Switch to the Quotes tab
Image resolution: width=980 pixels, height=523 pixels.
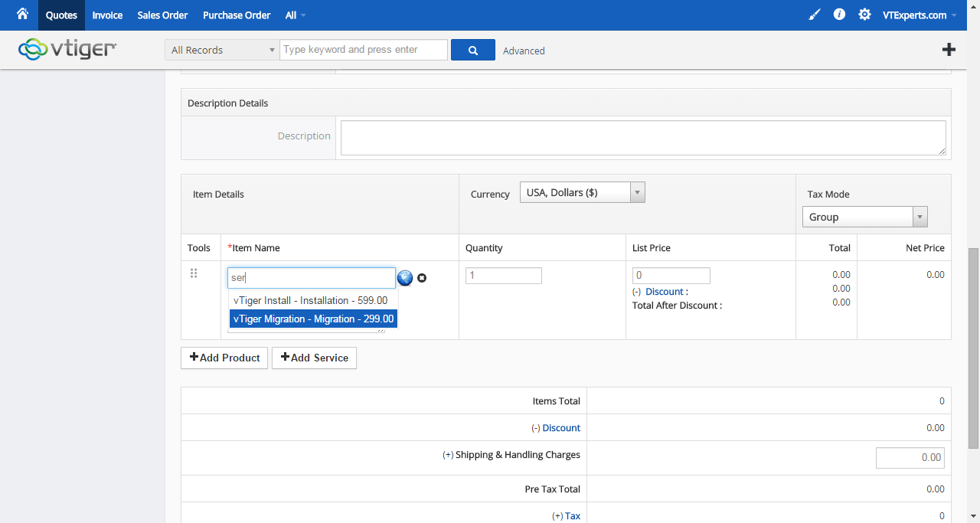point(61,15)
